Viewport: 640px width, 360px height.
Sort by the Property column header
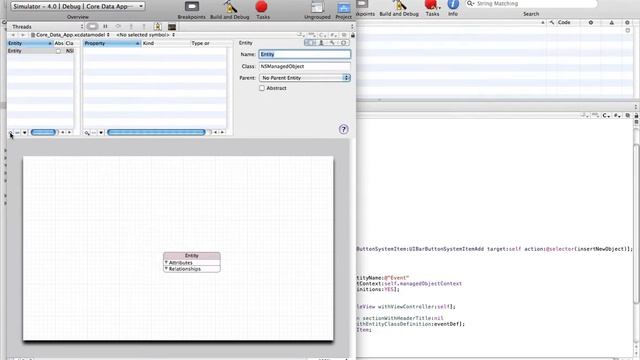point(112,43)
